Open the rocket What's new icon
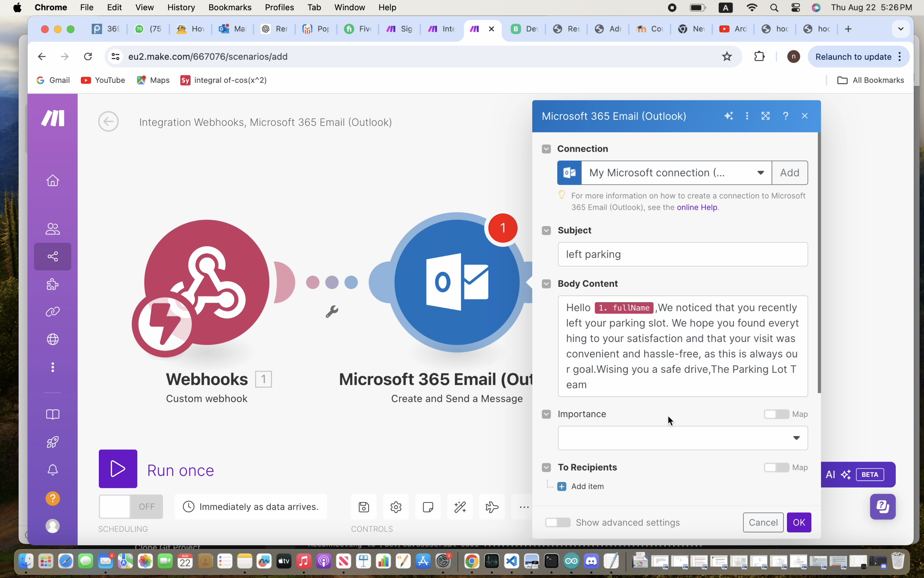The width and height of the screenshot is (924, 578). (53, 442)
